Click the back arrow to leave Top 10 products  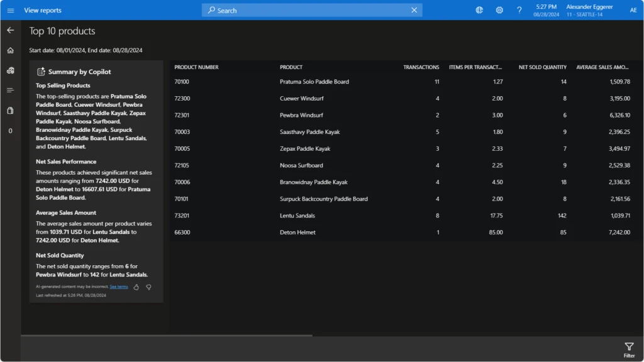tap(10, 30)
